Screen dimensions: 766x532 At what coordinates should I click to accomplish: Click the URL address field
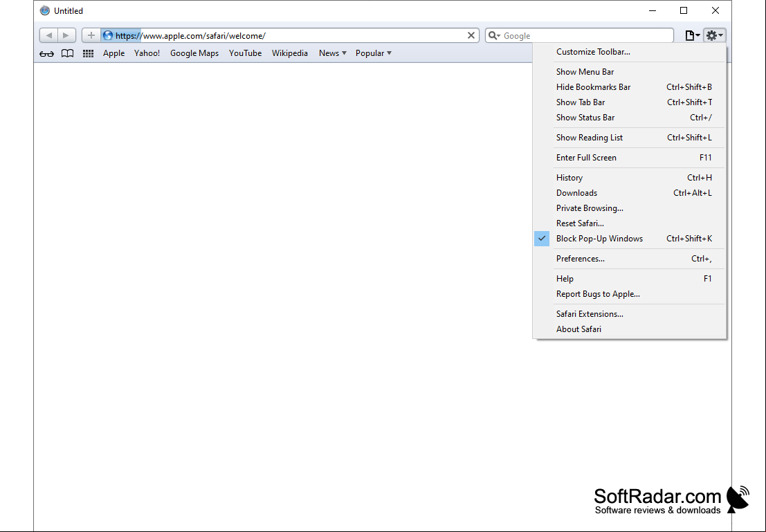[289, 36]
